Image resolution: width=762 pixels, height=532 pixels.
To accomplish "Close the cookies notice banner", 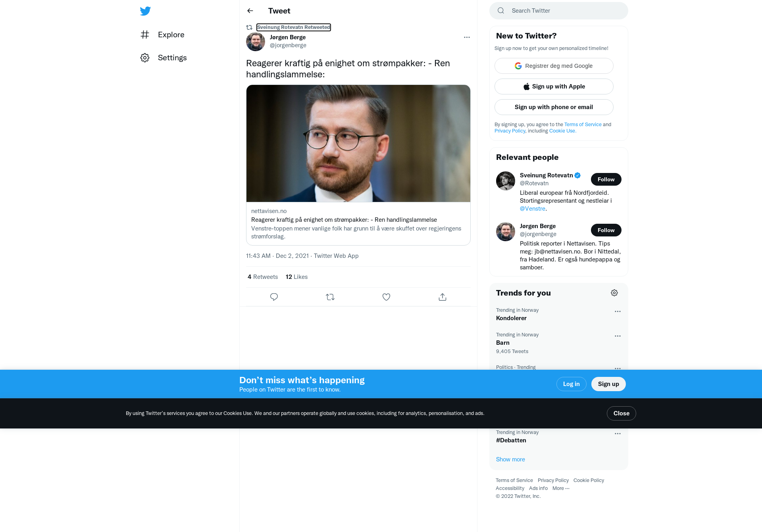I will [x=621, y=413].
